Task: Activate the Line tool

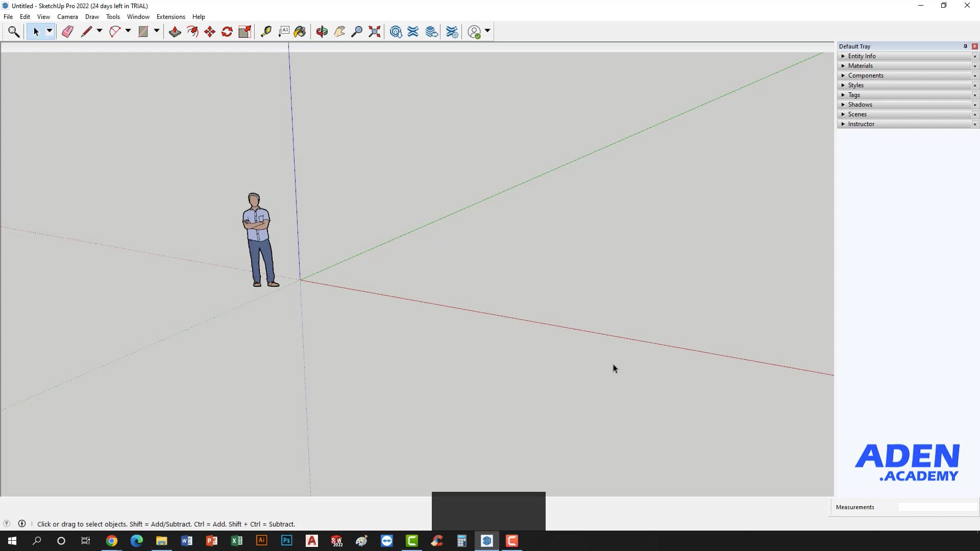Action: point(86,31)
